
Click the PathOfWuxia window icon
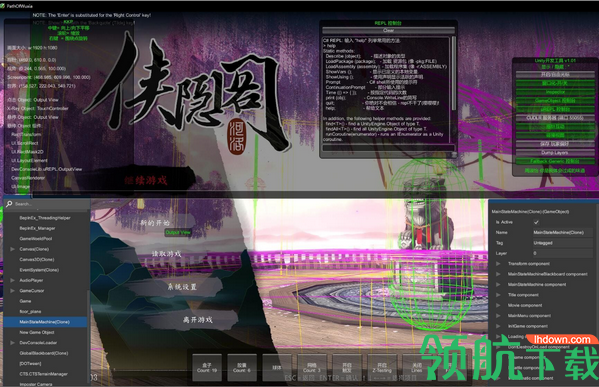(x=3, y=6)
